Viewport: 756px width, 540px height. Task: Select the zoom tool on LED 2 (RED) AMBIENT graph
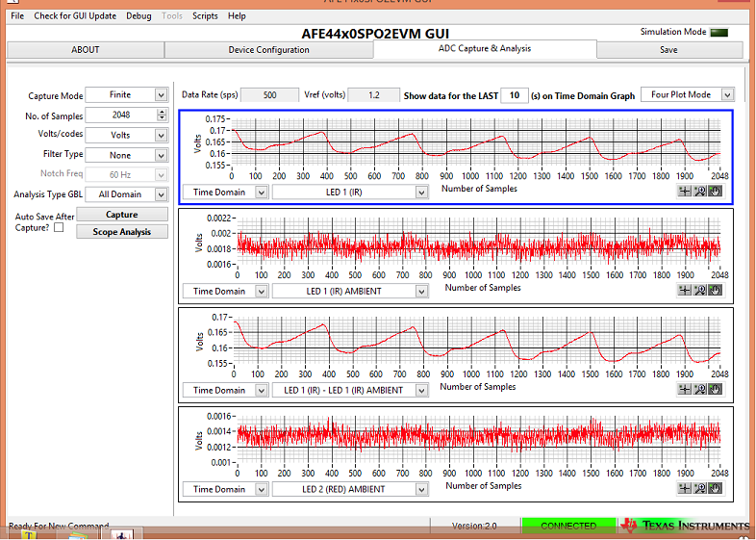tap(699, 488)
